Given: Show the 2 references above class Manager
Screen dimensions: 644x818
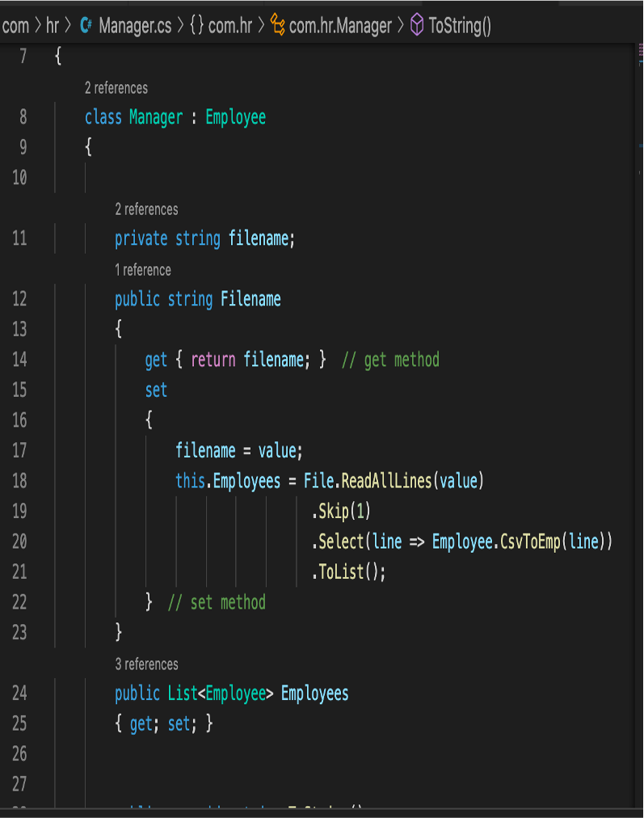Looking at the screenshot, I should pos(116,88).
